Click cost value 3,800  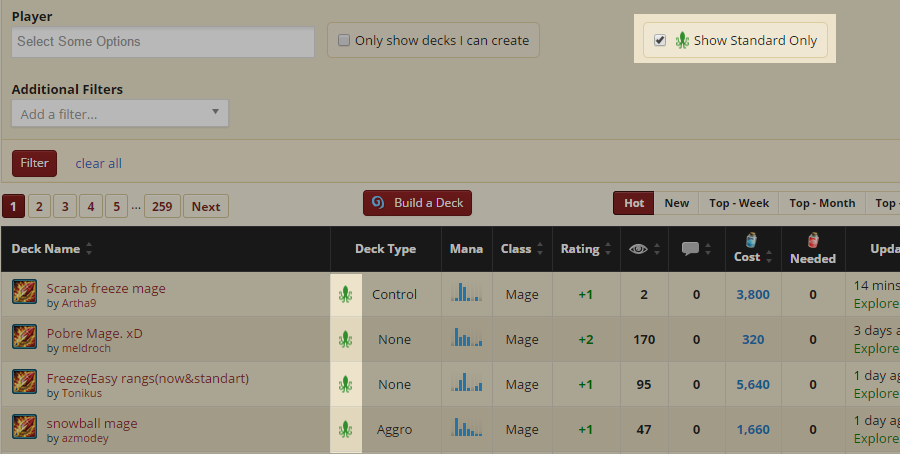[x=752, y=294]
